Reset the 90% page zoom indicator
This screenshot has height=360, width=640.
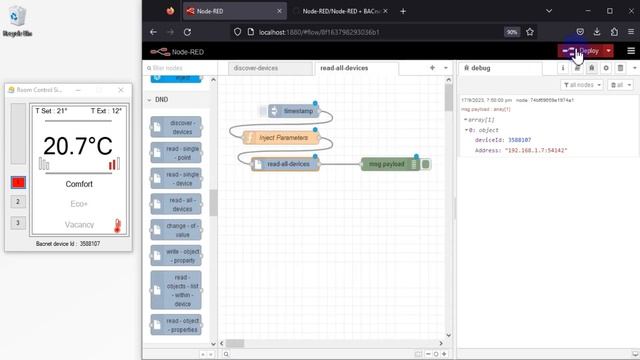pyautogui.click(x=512, y=32)
